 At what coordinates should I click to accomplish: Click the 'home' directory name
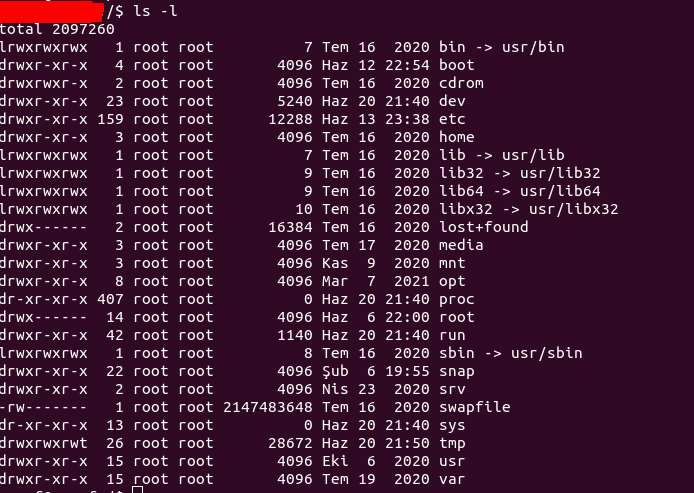coord(456,137)
